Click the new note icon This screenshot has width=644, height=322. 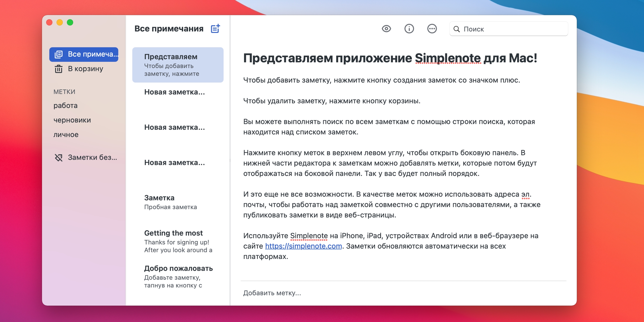(x=215, y=29)
